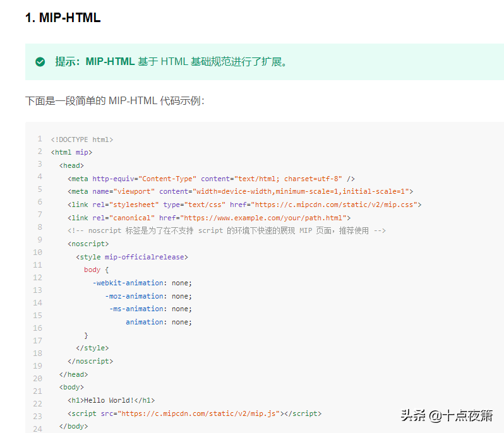Click the opening '<noscript>' tag
Screen dimensions: 504x433
(x=88, y=244)
